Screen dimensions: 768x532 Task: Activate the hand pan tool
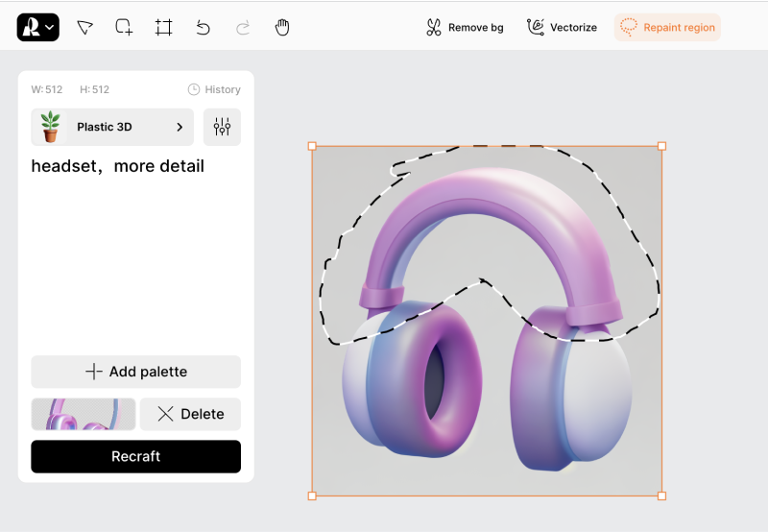(x=281, y=27)
